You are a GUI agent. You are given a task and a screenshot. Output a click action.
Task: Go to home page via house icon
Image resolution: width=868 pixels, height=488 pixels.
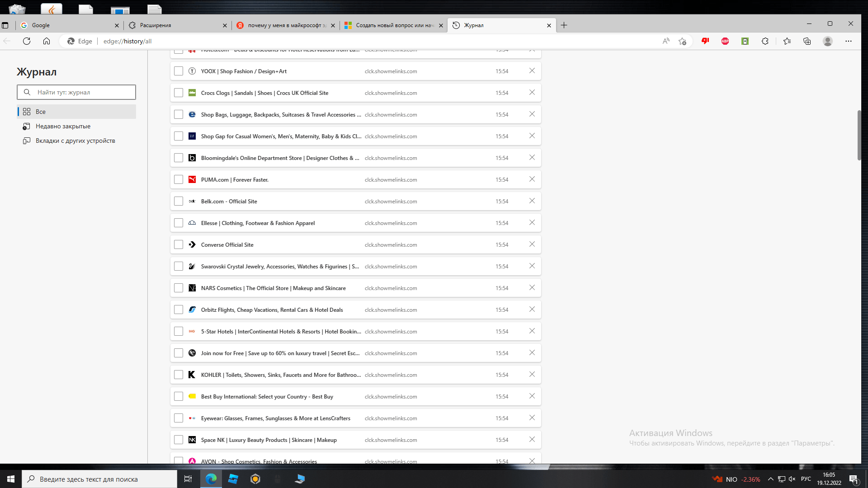[x=47, y=41]
